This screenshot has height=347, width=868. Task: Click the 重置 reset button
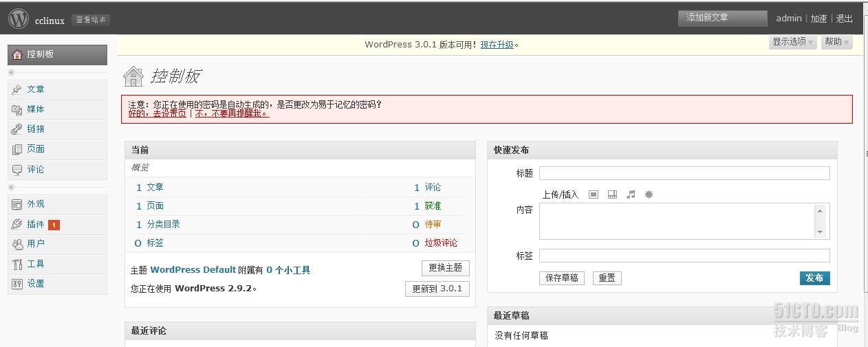point(607,278)
